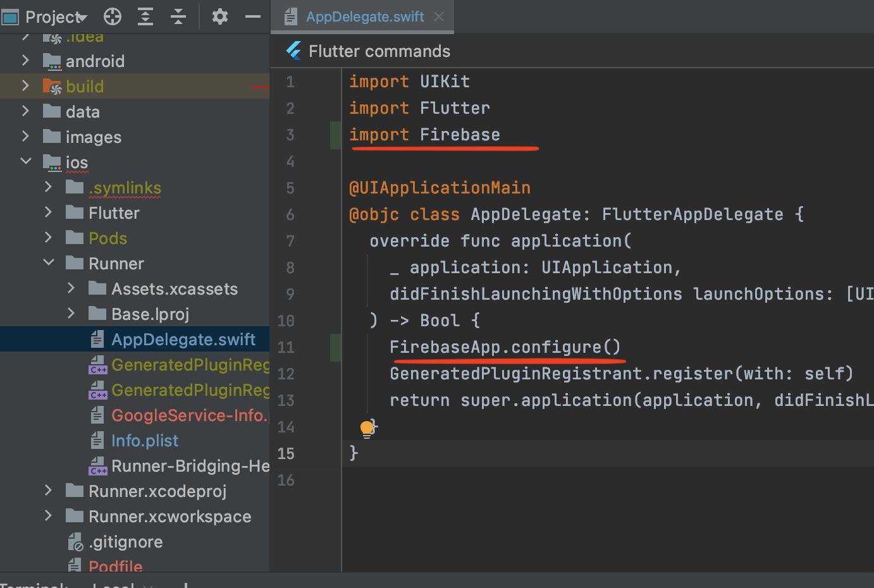Click line number 3 in gutter
The height and width of the screenshot is (588, 874).
tap(290, 135)
